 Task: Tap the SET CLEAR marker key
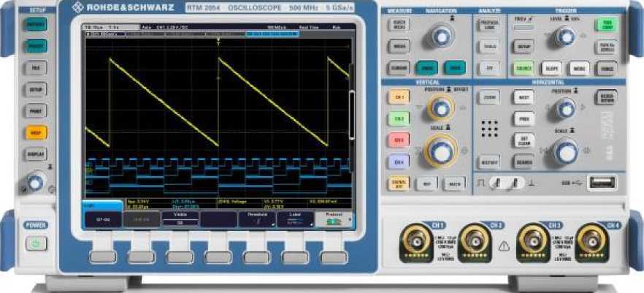[524, 140]
